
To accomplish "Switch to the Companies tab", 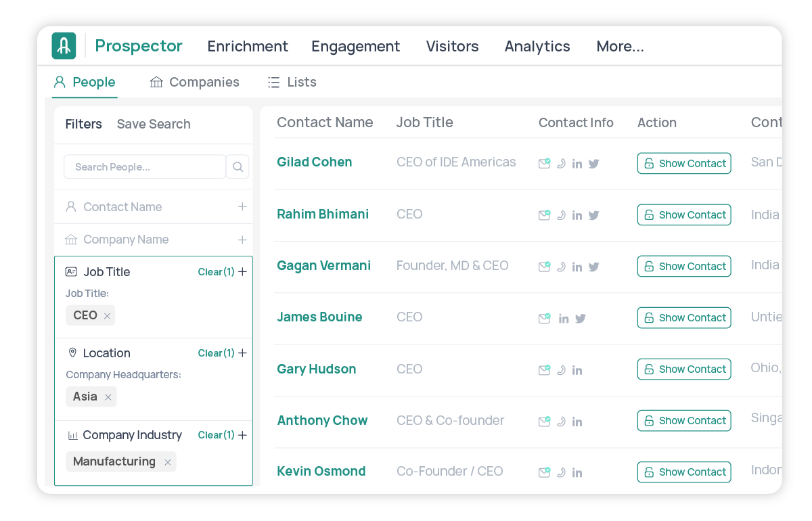I will 194,82.
